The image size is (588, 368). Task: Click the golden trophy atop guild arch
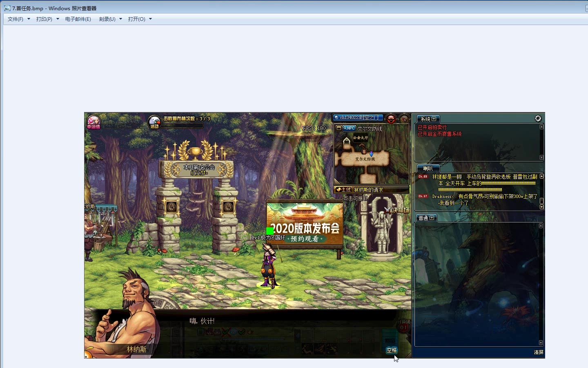(196, 153)
